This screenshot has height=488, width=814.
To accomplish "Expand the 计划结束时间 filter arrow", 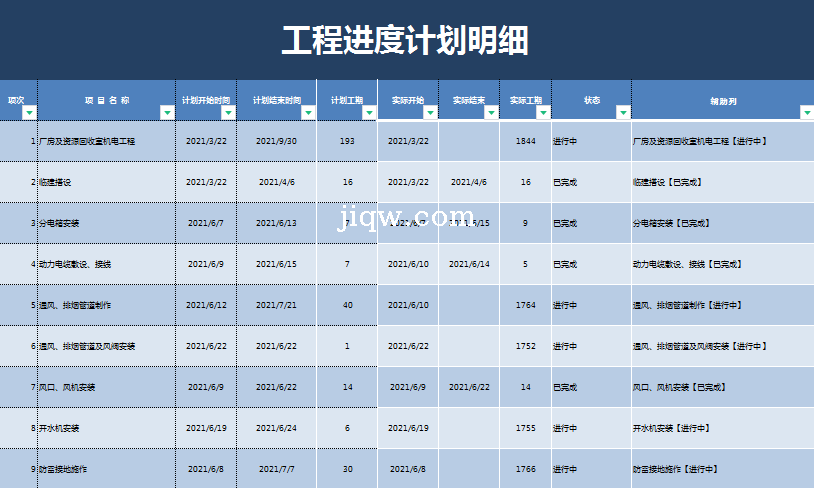I will pos(308,112).
